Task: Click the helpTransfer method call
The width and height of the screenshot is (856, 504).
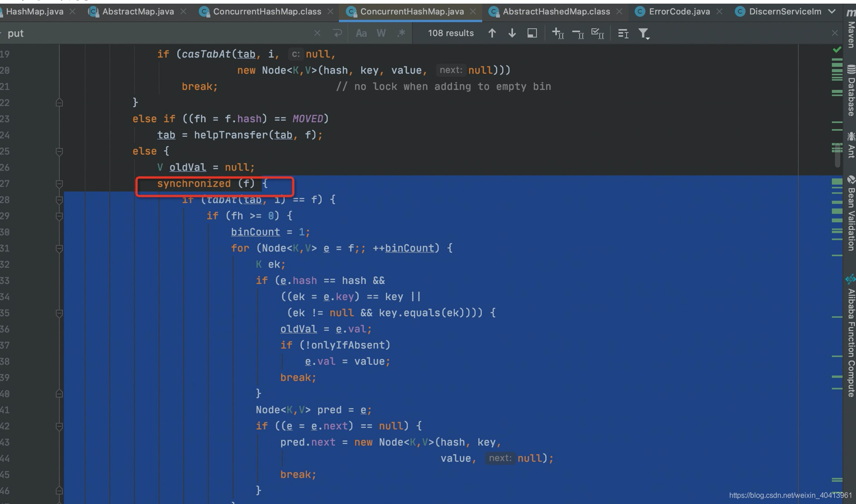Action: [231, 135]
